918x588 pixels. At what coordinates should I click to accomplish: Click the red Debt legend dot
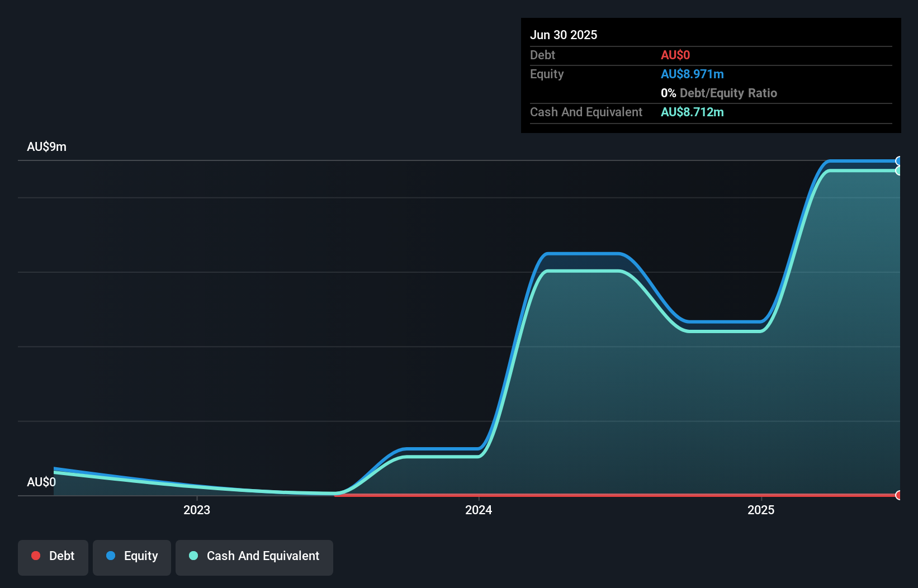pos(36,556)
